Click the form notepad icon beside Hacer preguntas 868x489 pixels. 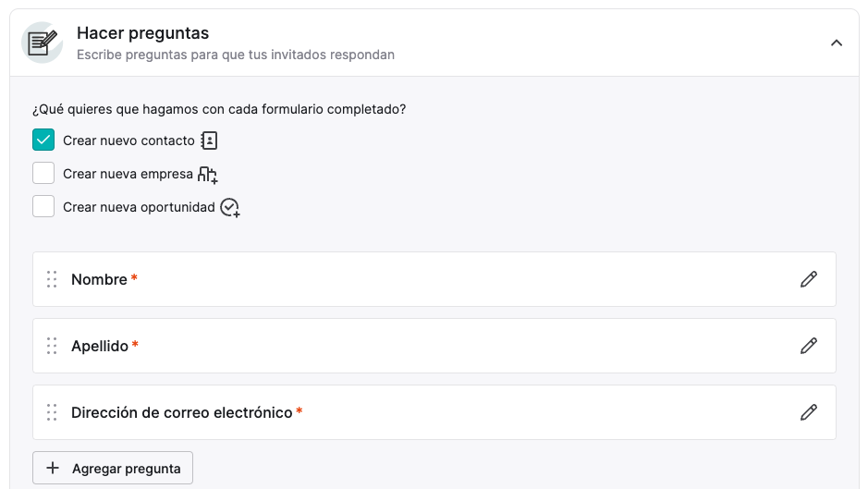point(43,43)
